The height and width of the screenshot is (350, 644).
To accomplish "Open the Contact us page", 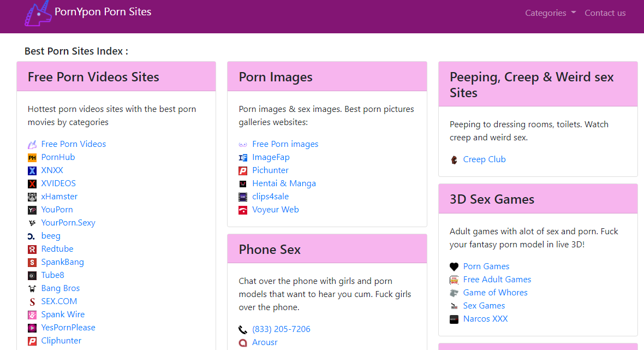I will pyautogui.click(x=605, y=13).
